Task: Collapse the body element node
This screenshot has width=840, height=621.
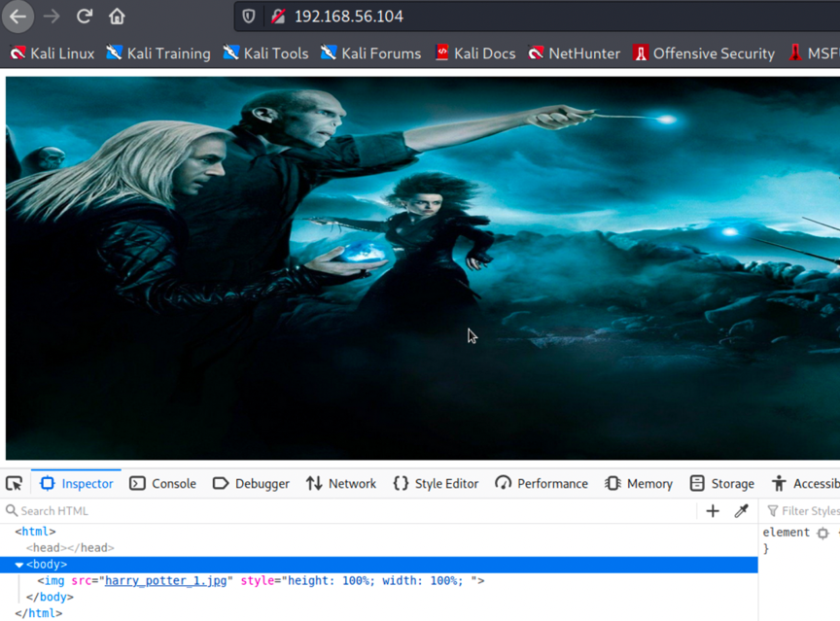Action: coord(19,565)
